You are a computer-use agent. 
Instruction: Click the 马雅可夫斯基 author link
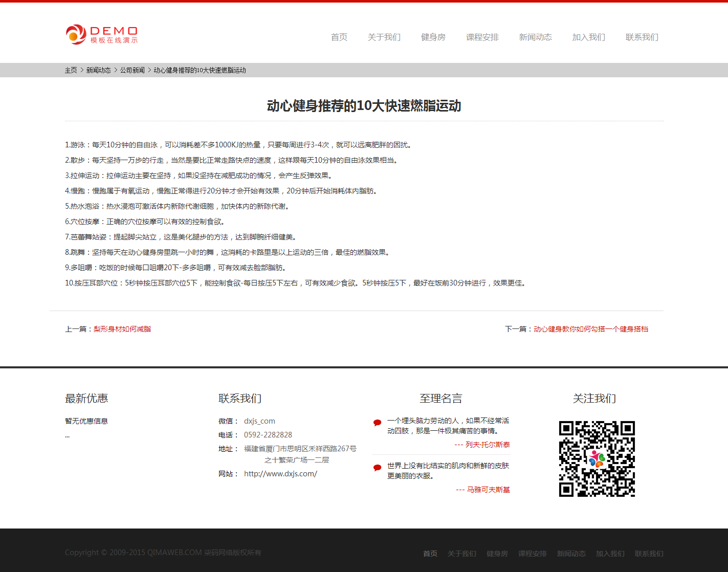(x=488, y=490)
